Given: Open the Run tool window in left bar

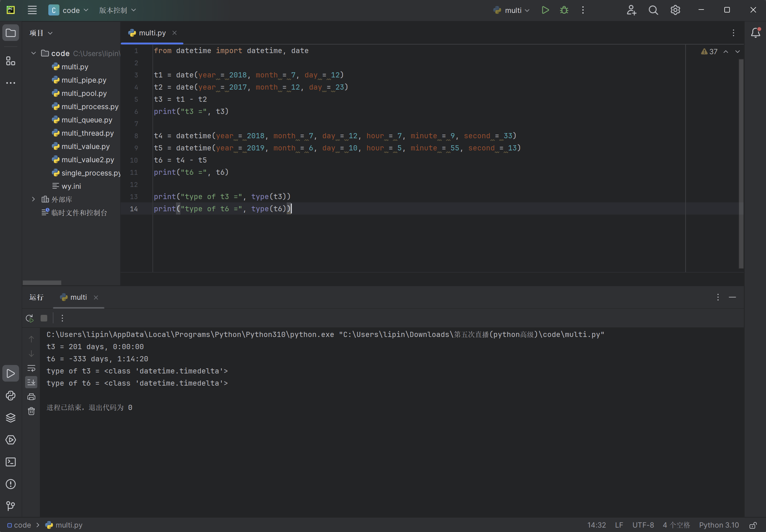Looking at the screenshot, I should click(11, 373).
